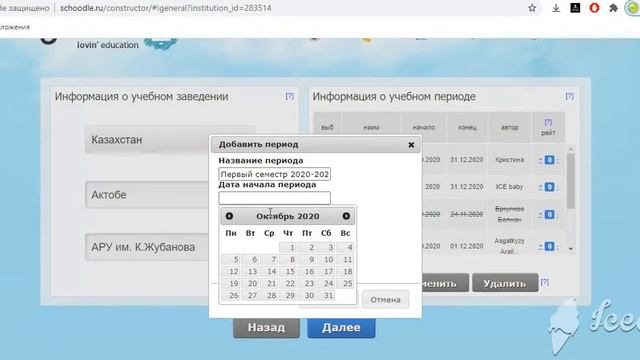
Task: Click the browser address bar URL
Action: [165, 8]
